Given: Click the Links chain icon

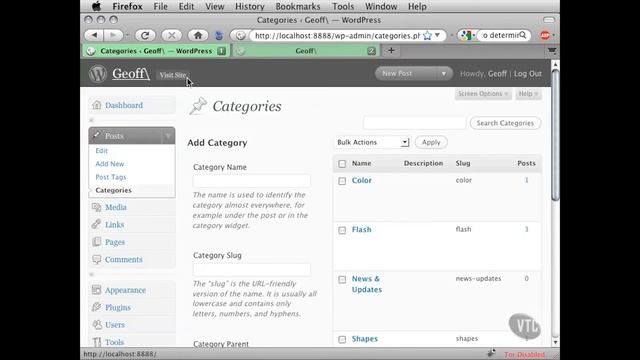Looking at the screenshot, I should pos(96,224).
